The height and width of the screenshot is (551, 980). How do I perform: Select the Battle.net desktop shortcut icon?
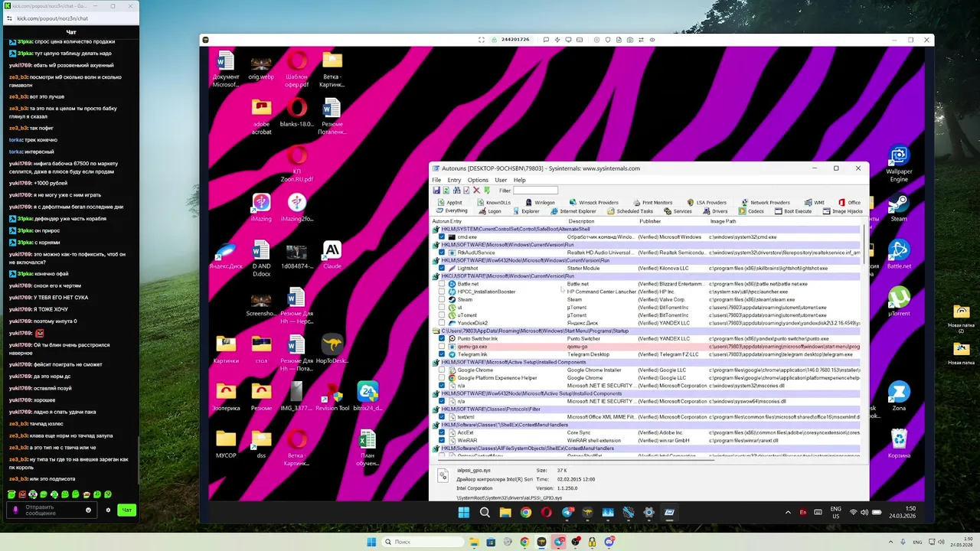pos(899,255)
